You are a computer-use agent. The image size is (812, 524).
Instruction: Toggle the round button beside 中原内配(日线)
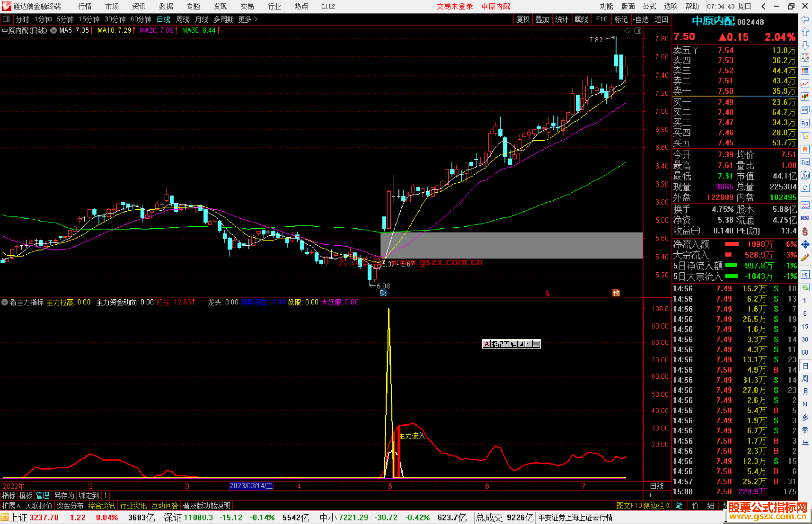click(x=53, y=30)
